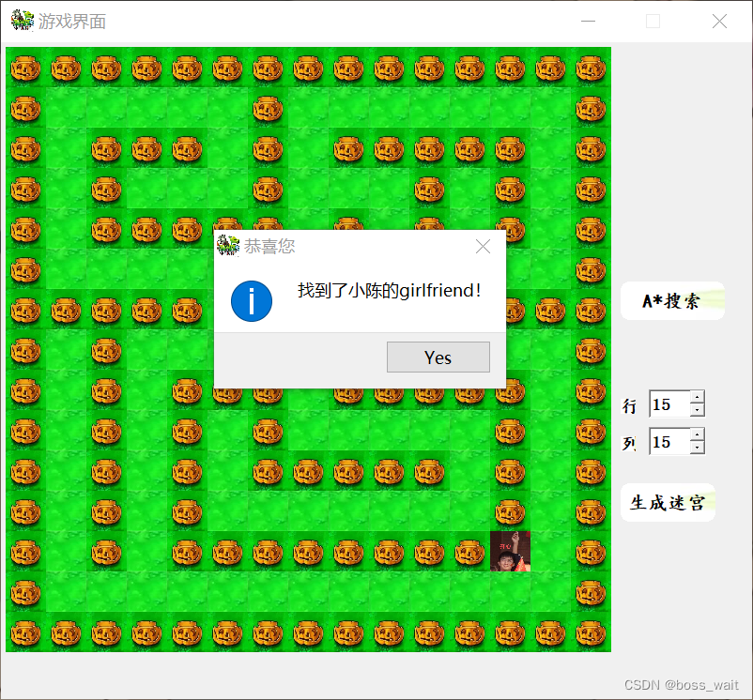Close the 游戏界面 window
753x700 pixels.
coord(719,21)
